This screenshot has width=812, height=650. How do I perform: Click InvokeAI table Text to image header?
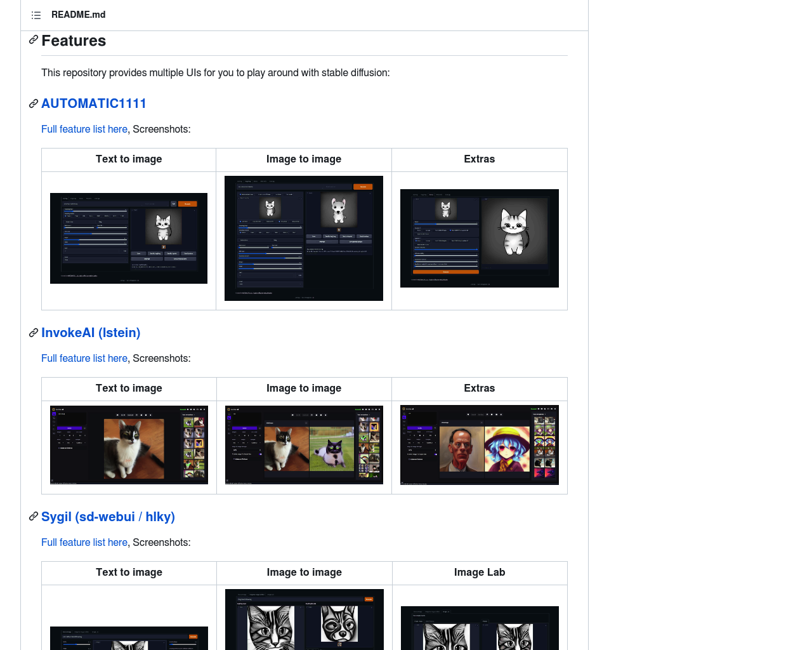[x=129, y=388]
